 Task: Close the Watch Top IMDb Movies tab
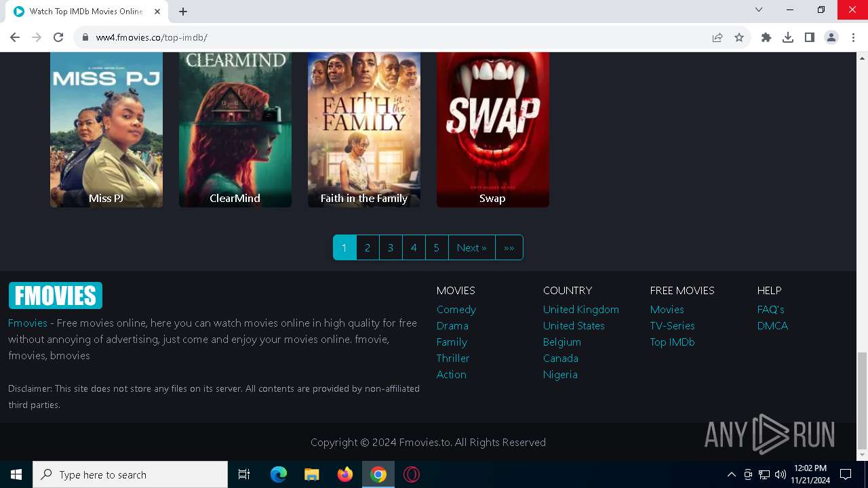coord(158,12)
